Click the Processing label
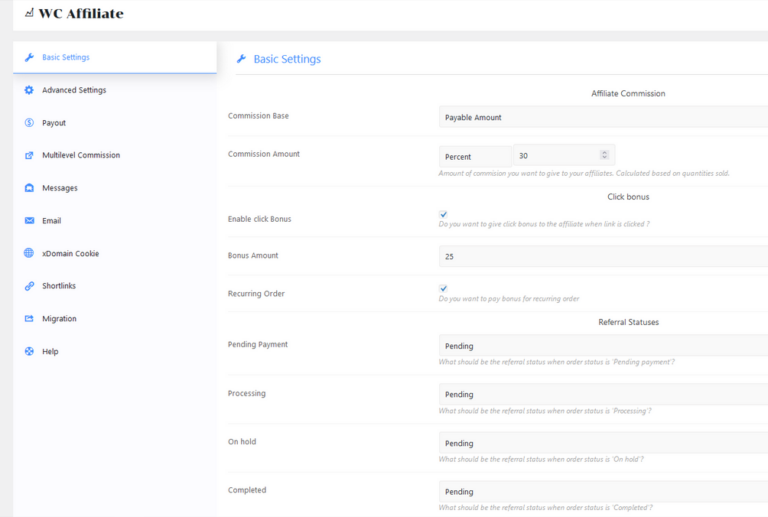This screenshot has height=517, width=768. click(246, 393)
